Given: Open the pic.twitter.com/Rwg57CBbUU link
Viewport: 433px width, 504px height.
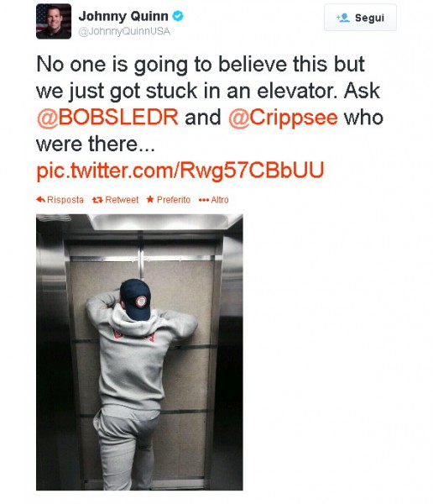Looking at the screenshot, I should (x=180, y=171).
